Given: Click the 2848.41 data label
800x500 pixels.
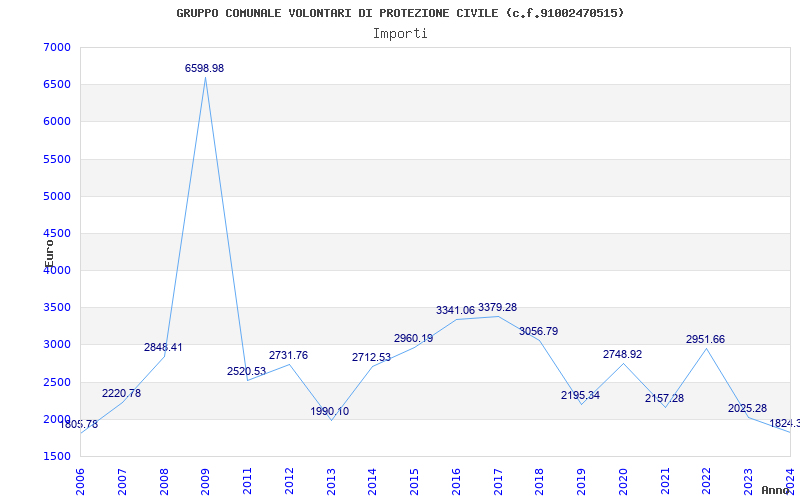Looking at the screenshot, I should (163, 347).
